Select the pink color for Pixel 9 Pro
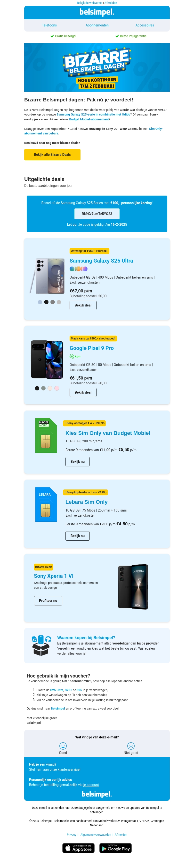Screen dimensions: 194x868 point(57,388)
